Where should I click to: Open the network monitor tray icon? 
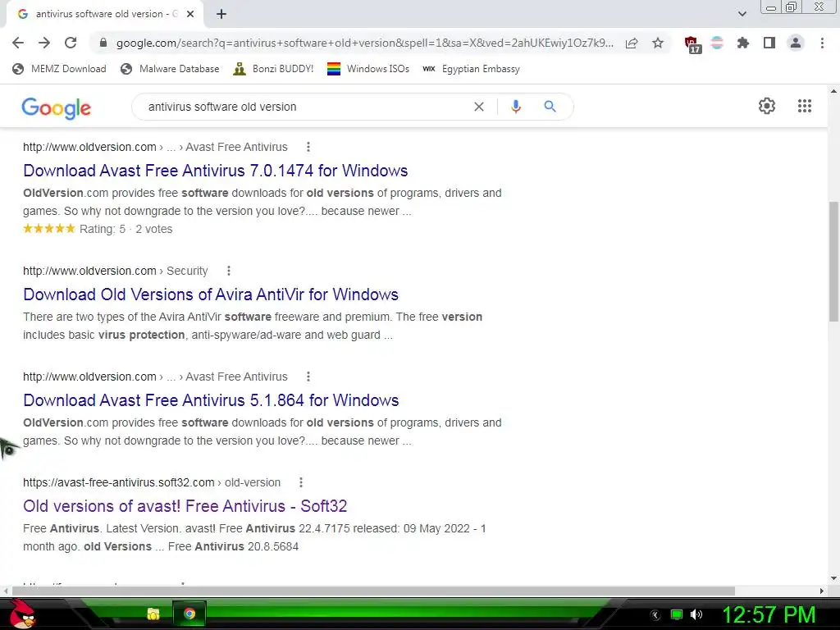677,614
